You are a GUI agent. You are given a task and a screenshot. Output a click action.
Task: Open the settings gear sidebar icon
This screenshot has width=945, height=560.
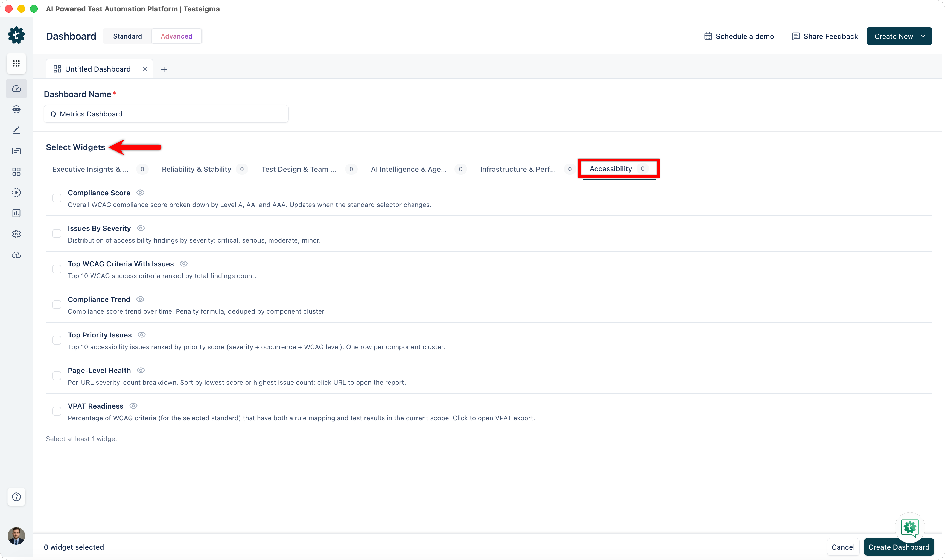(16, 234)
